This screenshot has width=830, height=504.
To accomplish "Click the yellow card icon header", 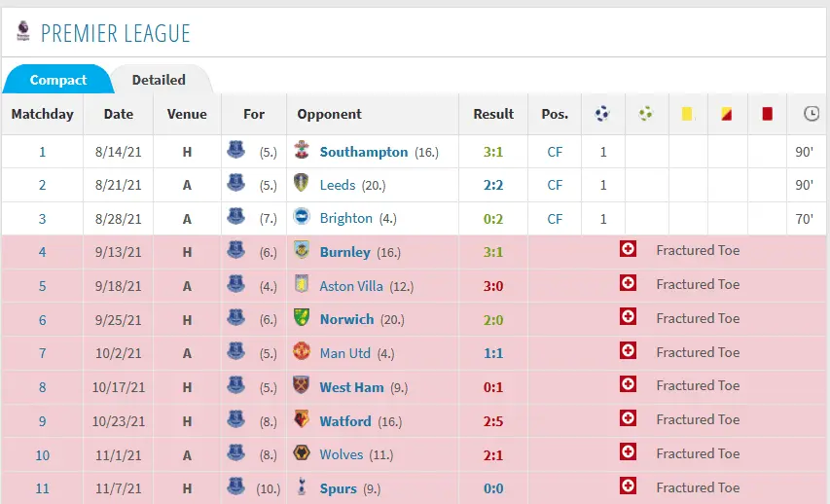I will tap(687, 114).
